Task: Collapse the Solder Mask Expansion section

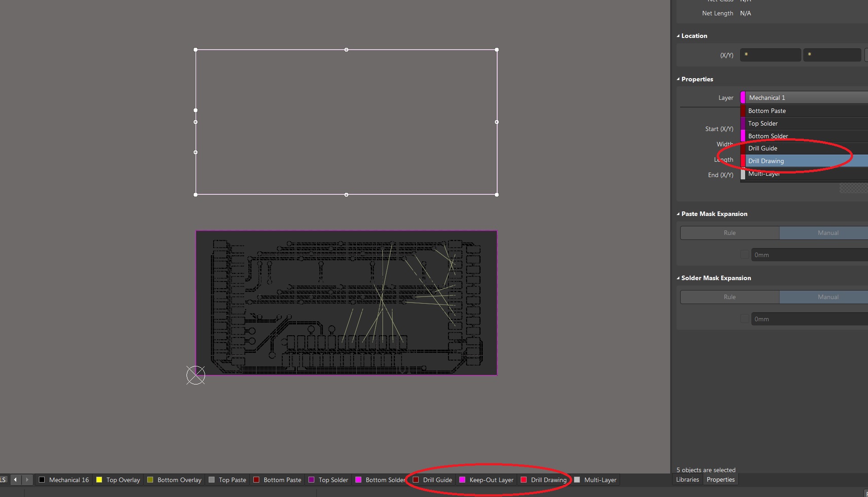Action: tap(678, 278)
